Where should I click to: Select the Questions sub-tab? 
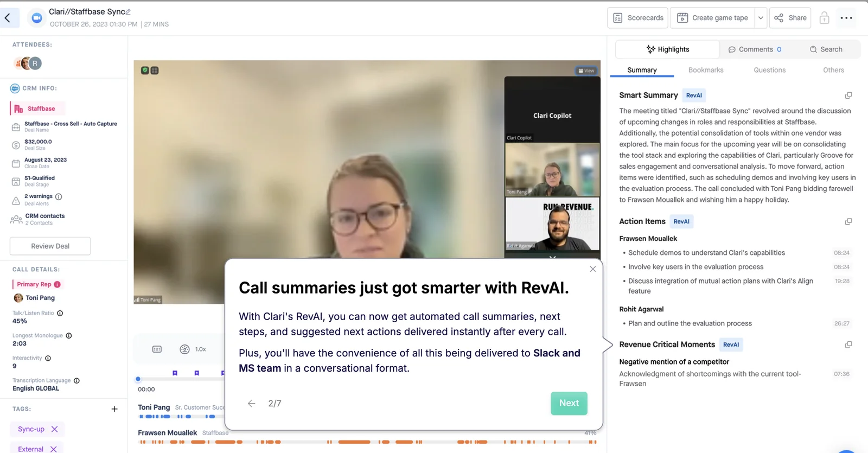(769, 70)
